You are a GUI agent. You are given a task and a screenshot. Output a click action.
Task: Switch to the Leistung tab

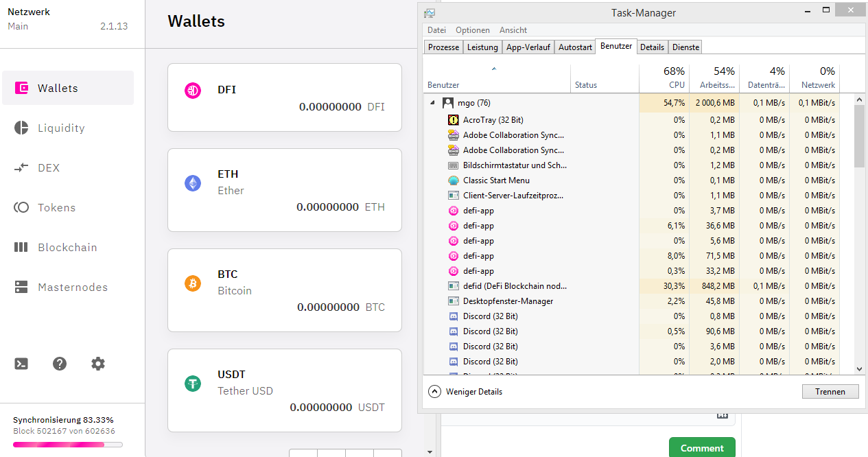point(482,47)
